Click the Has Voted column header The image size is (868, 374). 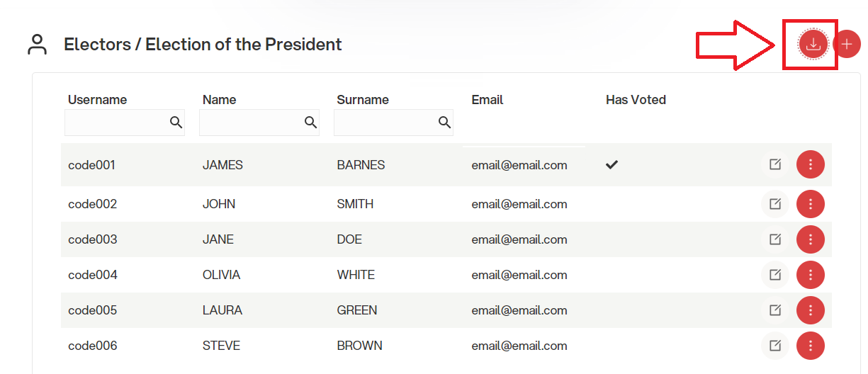[x=636, y=100]
